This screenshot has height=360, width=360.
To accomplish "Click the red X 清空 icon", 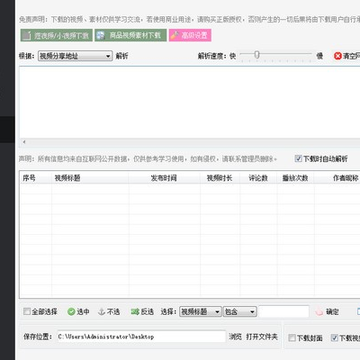I will (x=338, y=56).
